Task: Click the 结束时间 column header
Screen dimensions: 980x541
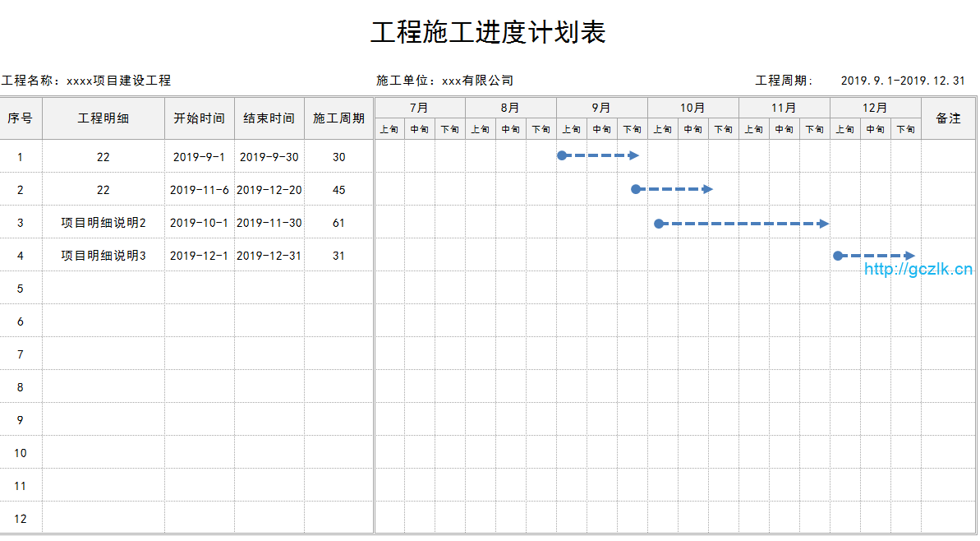Action: [269, 118]
